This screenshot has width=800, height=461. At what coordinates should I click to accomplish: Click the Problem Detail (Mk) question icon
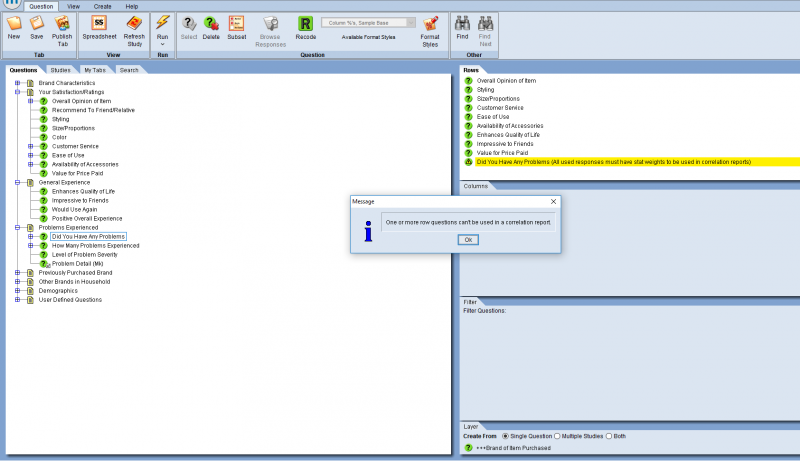tap(44, 264)
